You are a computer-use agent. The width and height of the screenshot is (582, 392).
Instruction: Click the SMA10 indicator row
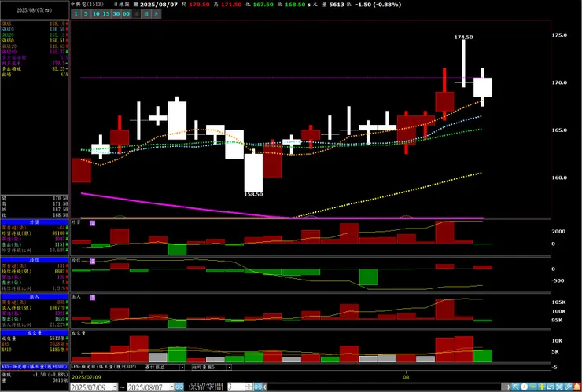coord(35,29)
